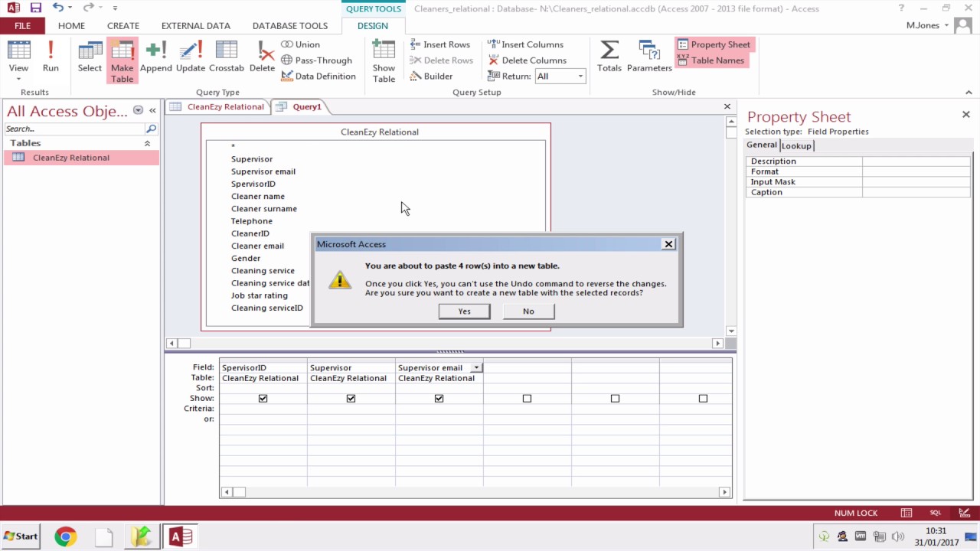
Task: Click the Make Table query type
Action: click(122, 61)
